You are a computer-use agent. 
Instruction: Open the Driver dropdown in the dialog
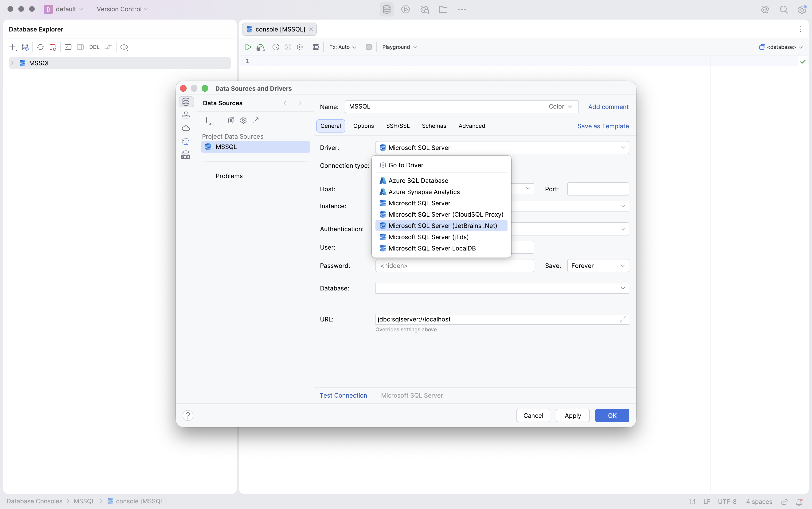[502, 147]
